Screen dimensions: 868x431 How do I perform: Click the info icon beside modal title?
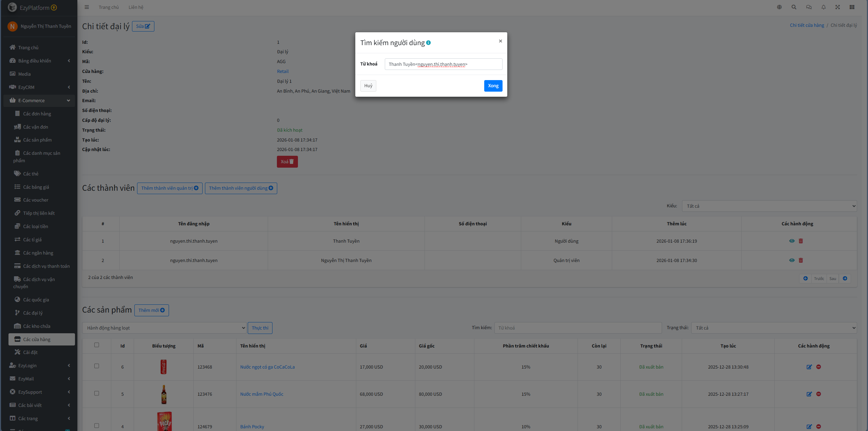tap(429, 43)
